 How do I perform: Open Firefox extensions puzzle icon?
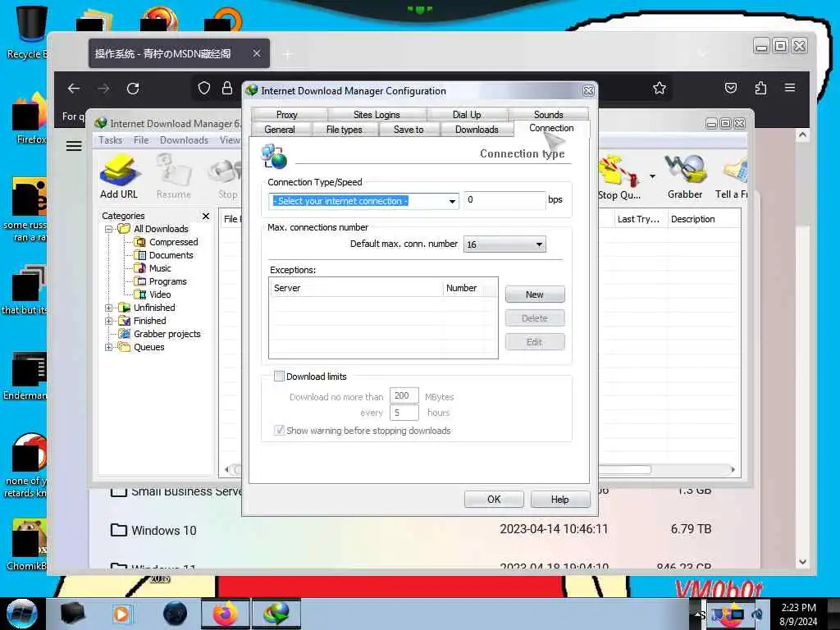click(760, 88)
